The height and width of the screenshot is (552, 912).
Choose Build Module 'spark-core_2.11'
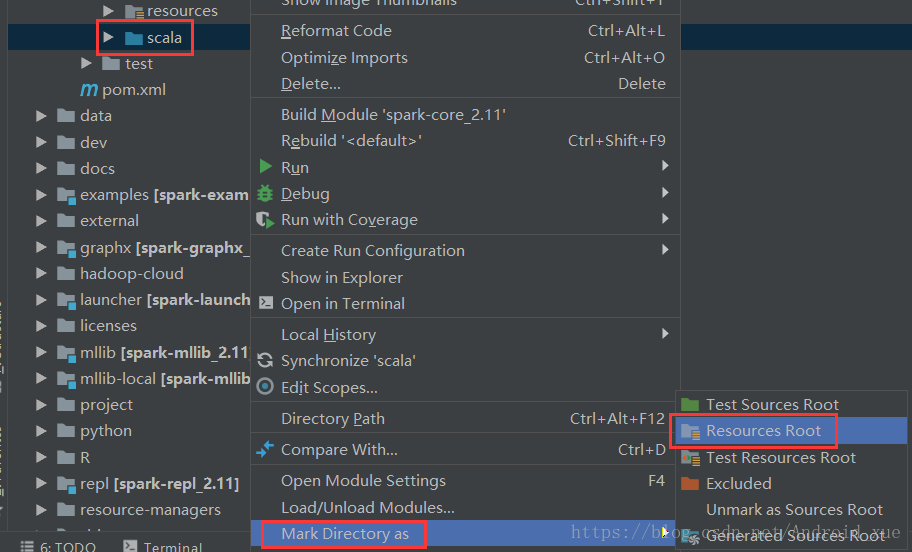pos(465,115)
